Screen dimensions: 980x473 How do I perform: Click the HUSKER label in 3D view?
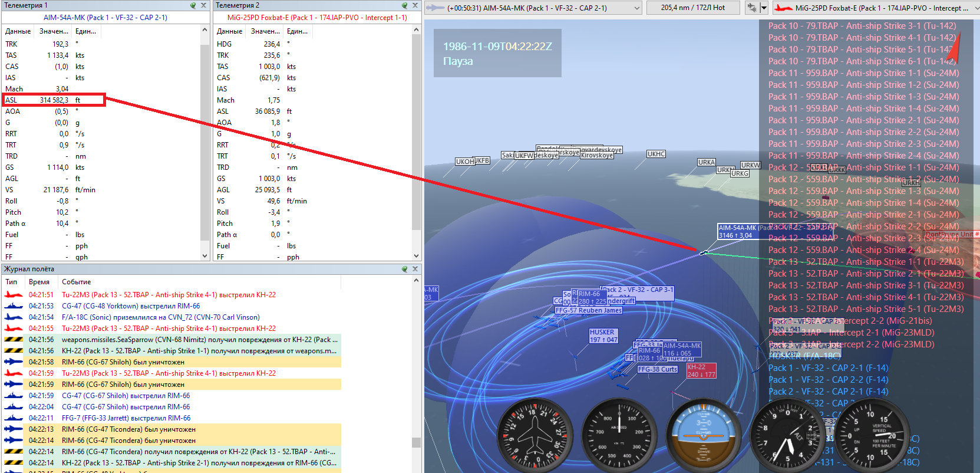tap(603, 336)
